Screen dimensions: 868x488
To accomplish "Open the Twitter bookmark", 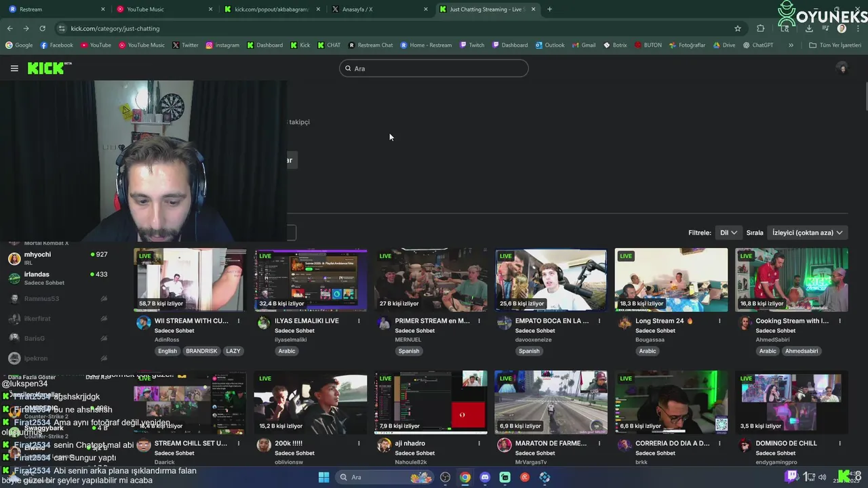I will coord(185,45).
